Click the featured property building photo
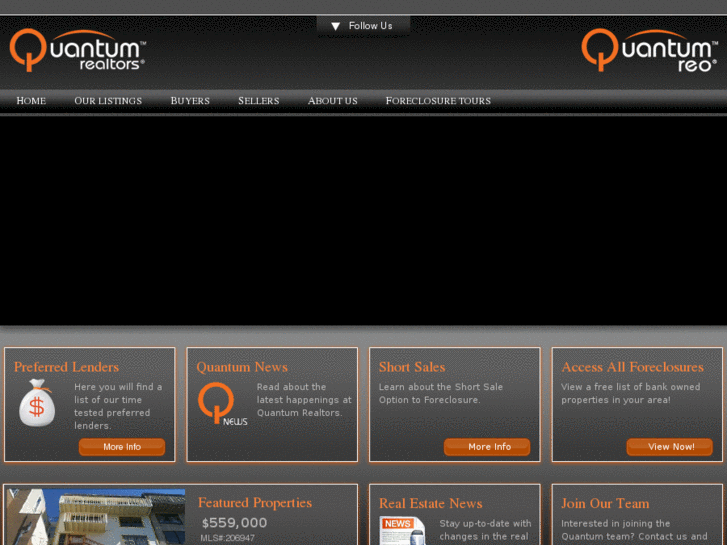This screenshot has width=727, height=545. [96, 516]
